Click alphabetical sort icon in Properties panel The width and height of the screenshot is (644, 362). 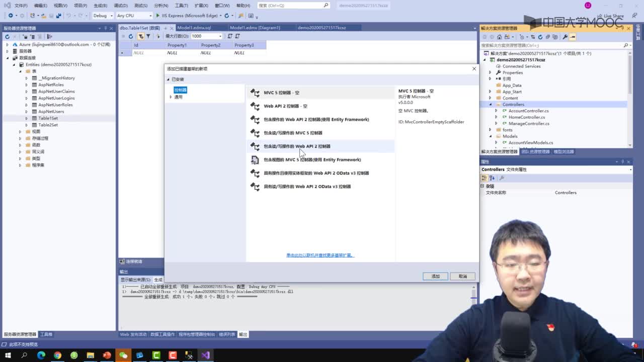[492, 178]
